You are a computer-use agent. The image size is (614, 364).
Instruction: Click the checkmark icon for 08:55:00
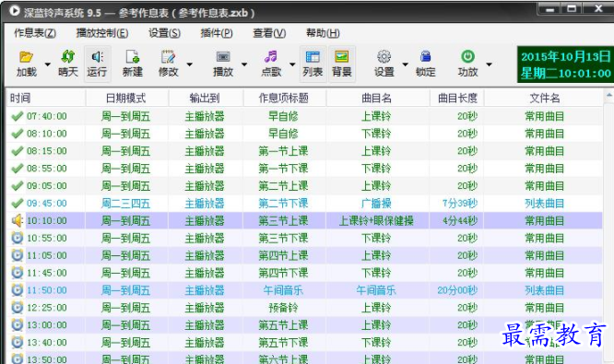[17, 169]
